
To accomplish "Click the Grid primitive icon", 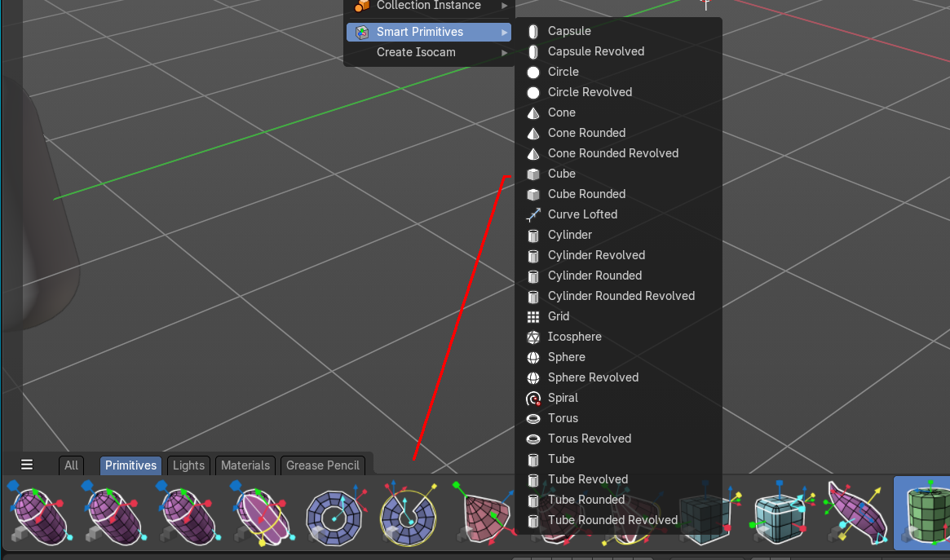I will [x=533, y=316].
